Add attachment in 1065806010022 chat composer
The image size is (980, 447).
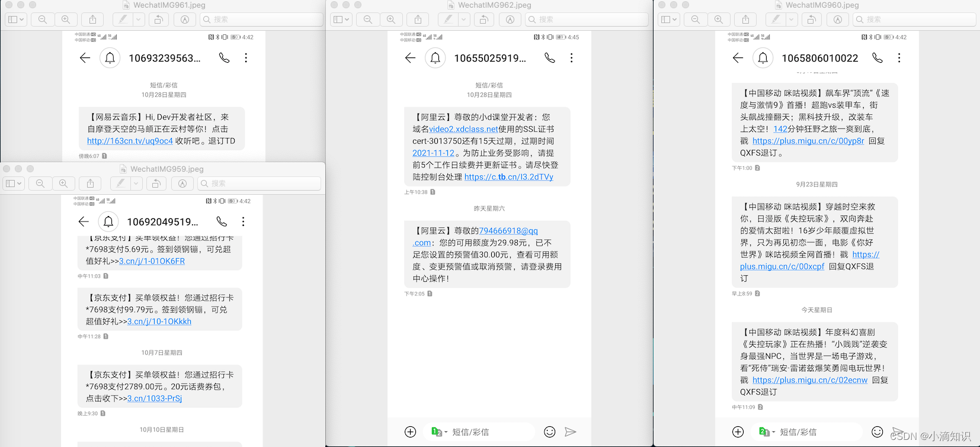coord(738,432)
